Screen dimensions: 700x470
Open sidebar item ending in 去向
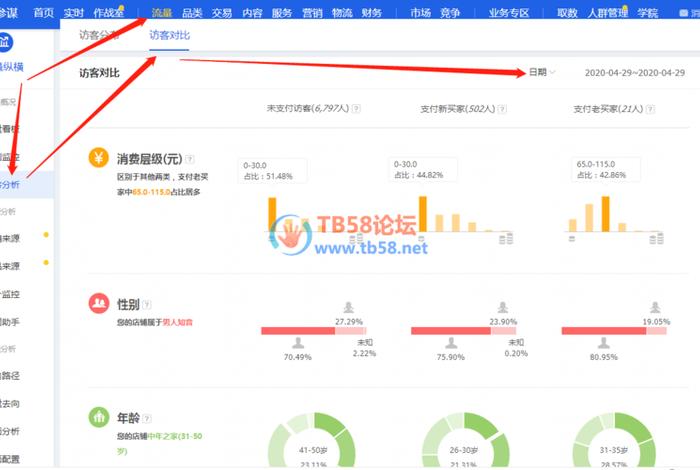[10, 403]
